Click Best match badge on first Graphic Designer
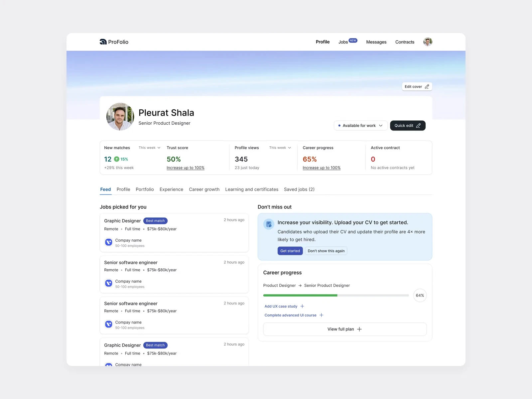Image resolution: width=532 pixels, height=399 pixels. click(155, 221)
